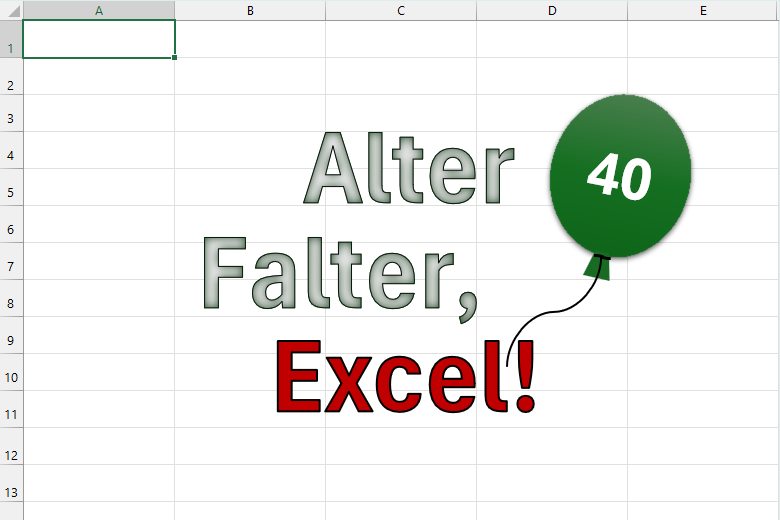This screenshot has width=780, height=520.
Task: Select row 7 header
Action: (11, 261)
